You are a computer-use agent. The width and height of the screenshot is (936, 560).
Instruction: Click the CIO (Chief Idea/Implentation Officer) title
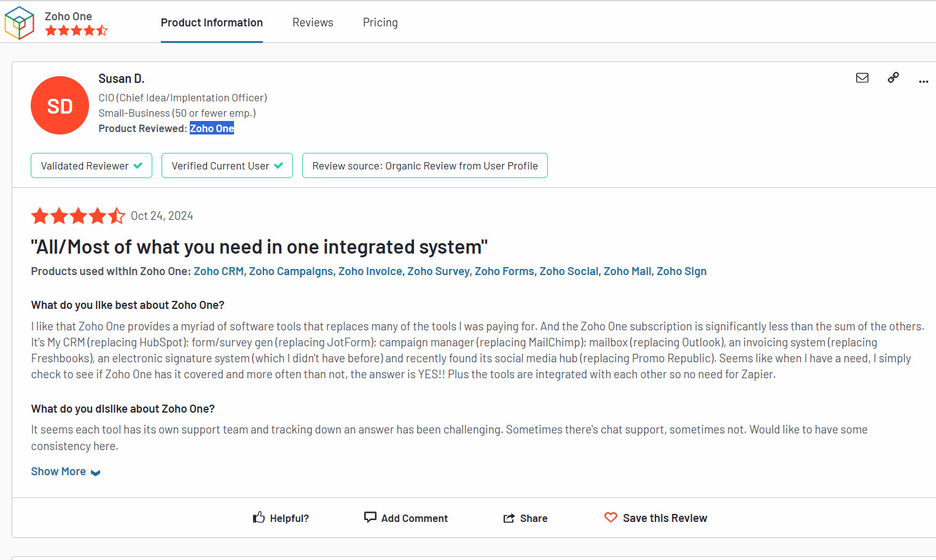point(183,98)
